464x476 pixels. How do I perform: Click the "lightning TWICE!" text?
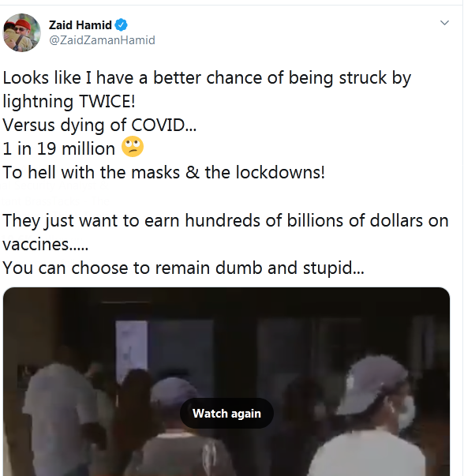69,102
